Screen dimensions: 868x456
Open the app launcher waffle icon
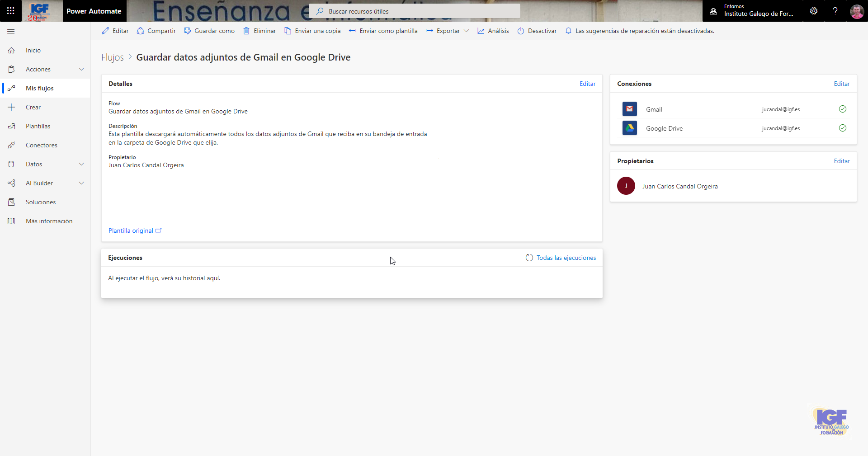pos(11,11)
